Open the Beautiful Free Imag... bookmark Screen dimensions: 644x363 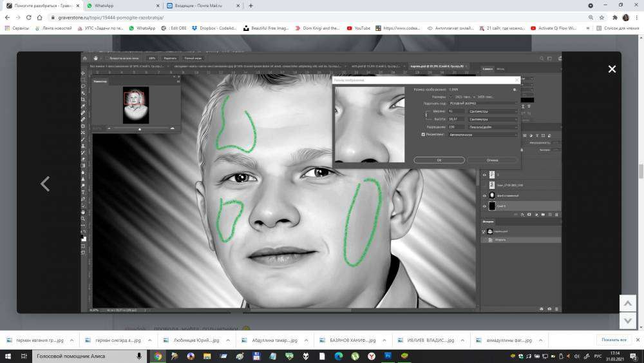coord(266,28)
